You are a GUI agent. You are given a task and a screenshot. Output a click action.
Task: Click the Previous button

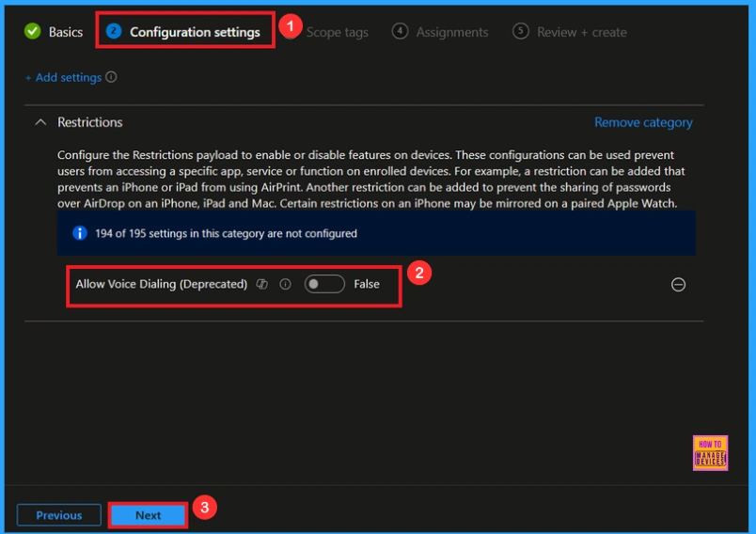click(x=59, y=515)
